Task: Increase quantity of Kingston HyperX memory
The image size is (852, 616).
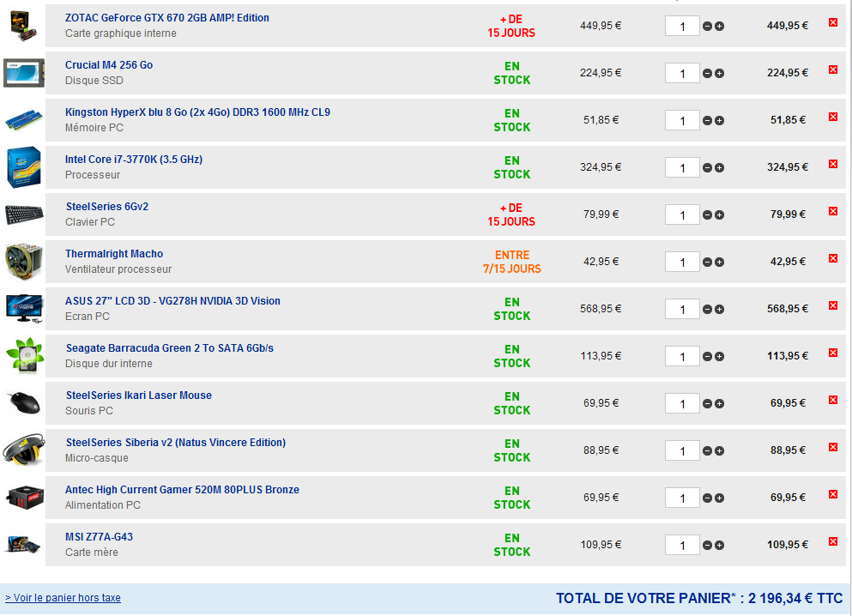Action: [719, 121]
